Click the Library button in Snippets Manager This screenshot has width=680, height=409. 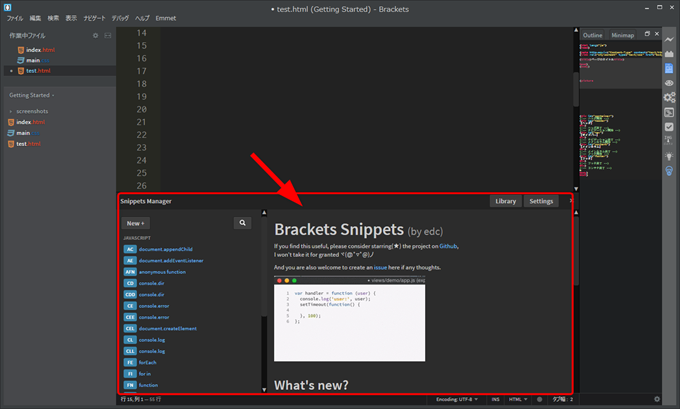pos(506,201)
